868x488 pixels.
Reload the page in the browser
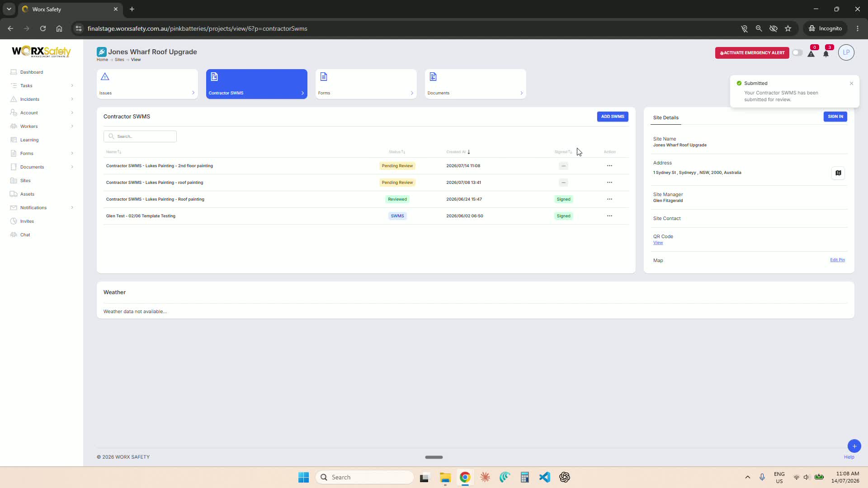pyautogui.click(x=43, y=28)
